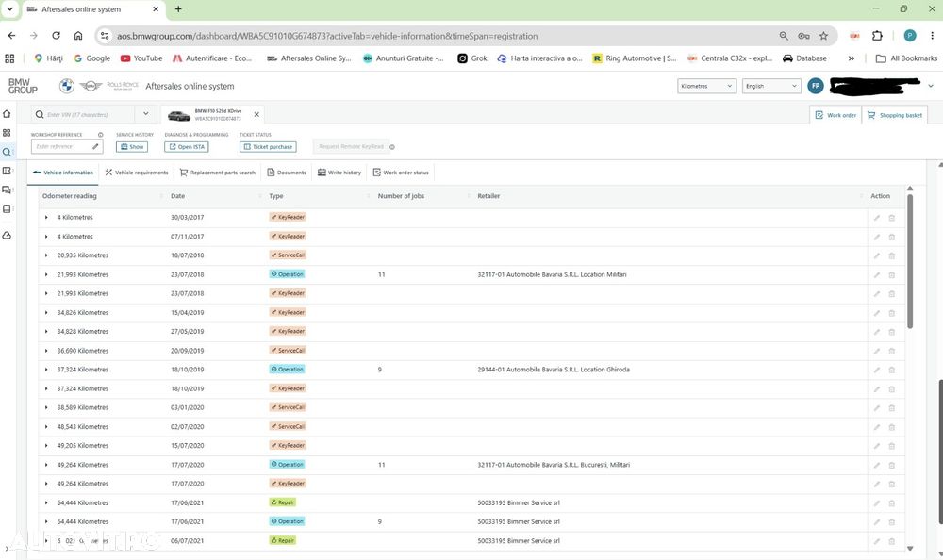Edit the 21,993 Kilometres Operation entry

(x=877, y=275)
